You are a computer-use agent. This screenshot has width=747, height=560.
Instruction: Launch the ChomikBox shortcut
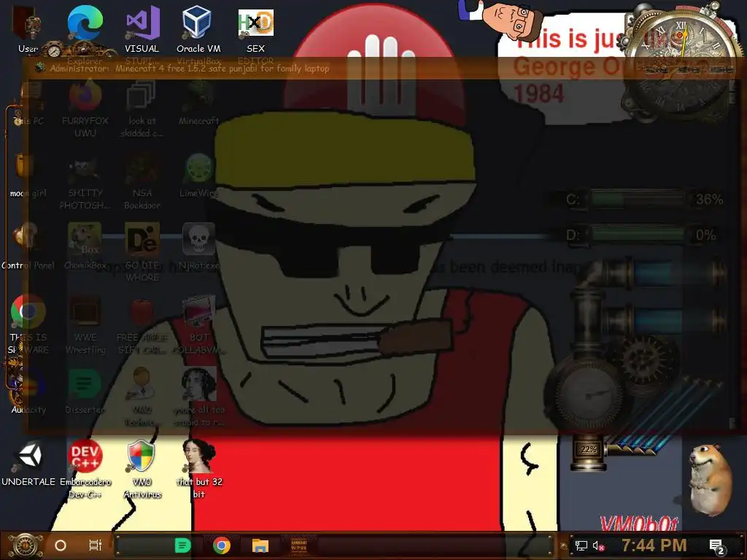pos(85,246)
